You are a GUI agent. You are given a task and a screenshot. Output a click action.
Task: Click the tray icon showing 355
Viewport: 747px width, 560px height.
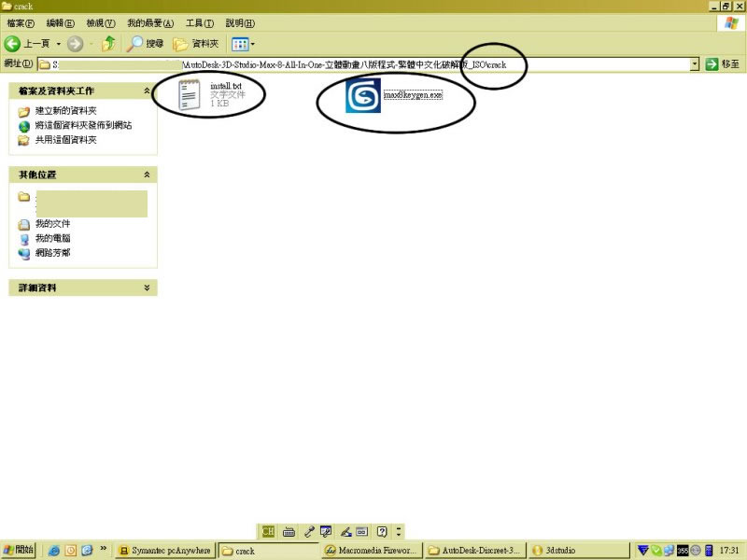[683, 550]
